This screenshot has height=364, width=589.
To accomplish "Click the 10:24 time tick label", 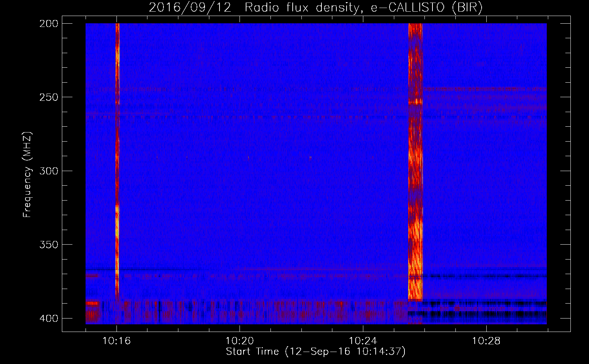I will [363, 341].
